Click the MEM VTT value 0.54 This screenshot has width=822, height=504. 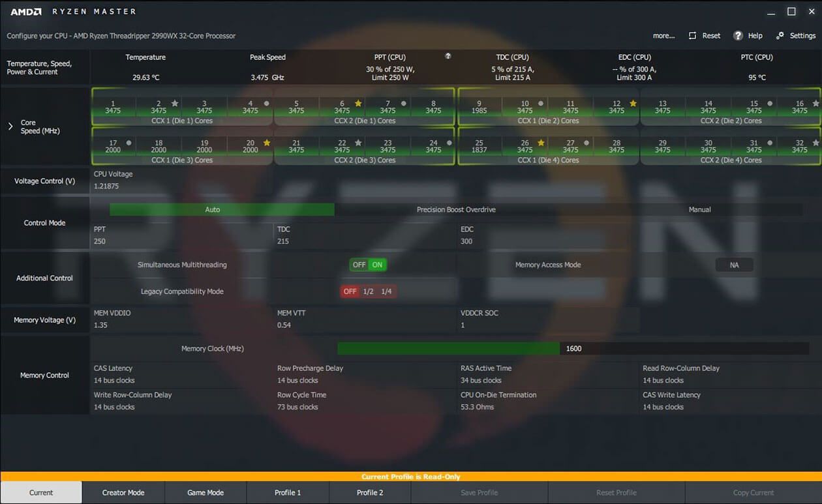point(284,325)
